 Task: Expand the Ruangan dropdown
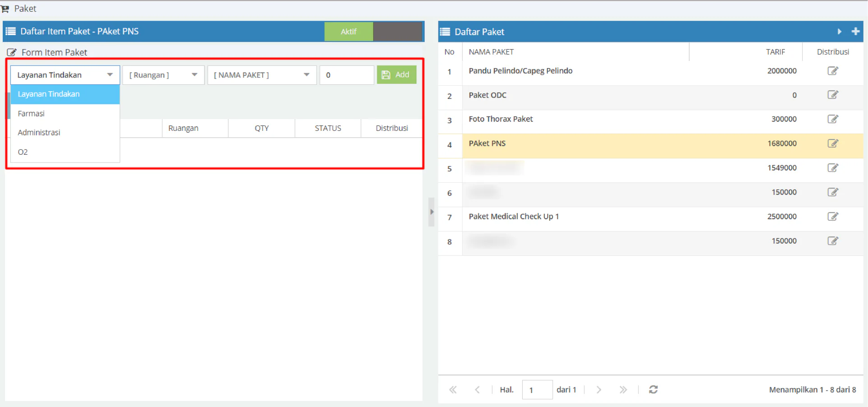(x=163, y=75)
